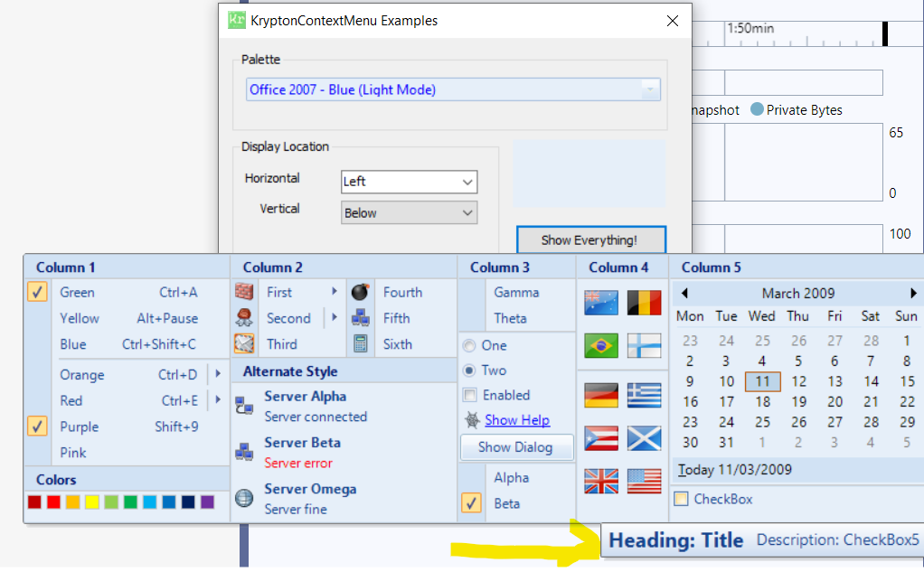Open the Palette combo box dropdown
Image resolution: width=924 pixels, height=572 pixels.
pyautogui.click(x=650, y=89)
